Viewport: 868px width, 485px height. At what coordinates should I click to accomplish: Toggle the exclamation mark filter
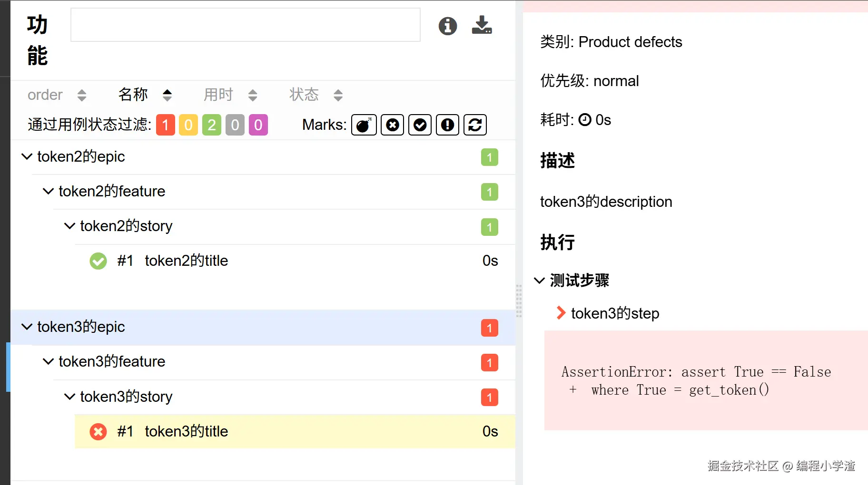tap(447, 125)
